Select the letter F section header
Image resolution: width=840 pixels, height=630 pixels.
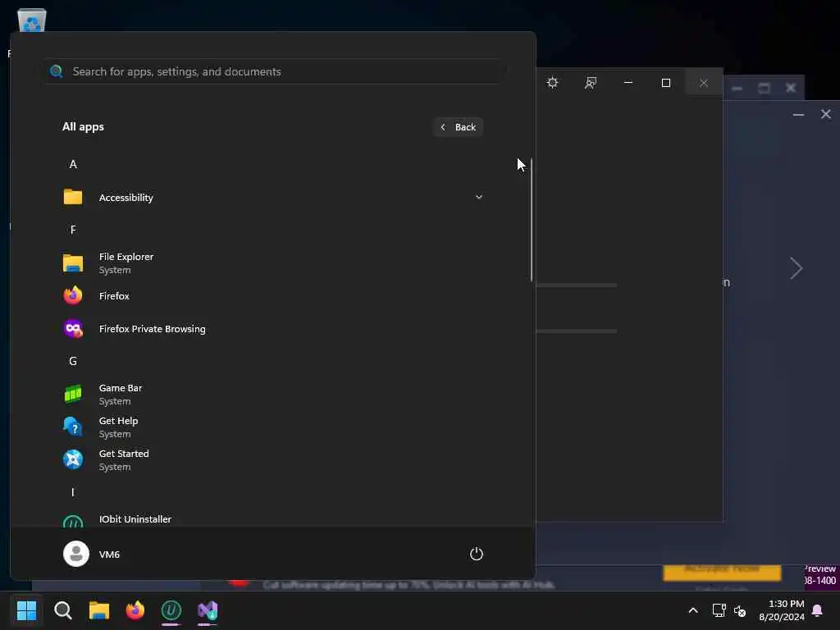click(73, 230)
